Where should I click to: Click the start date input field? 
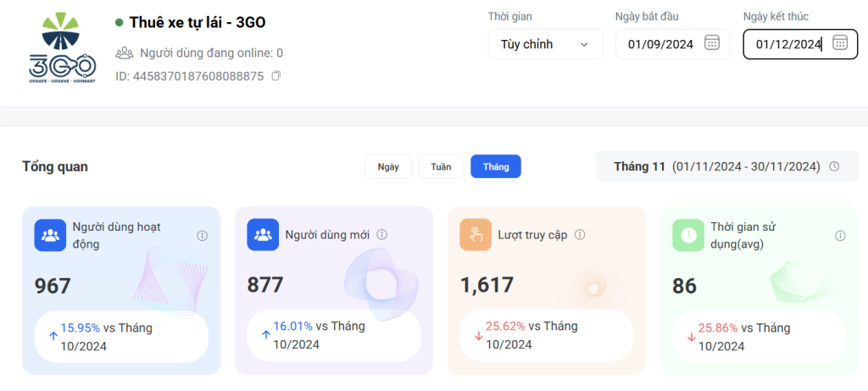(x=661, y=44)
